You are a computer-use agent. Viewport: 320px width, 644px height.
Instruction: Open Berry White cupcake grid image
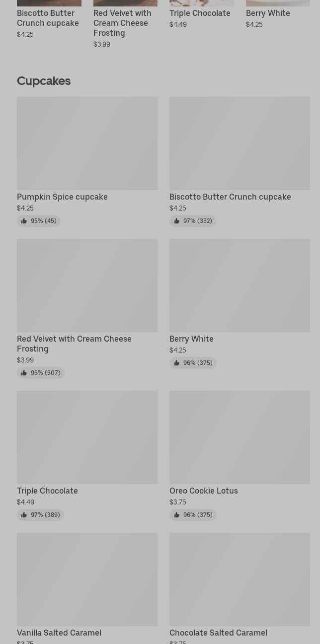click(240, 286)
